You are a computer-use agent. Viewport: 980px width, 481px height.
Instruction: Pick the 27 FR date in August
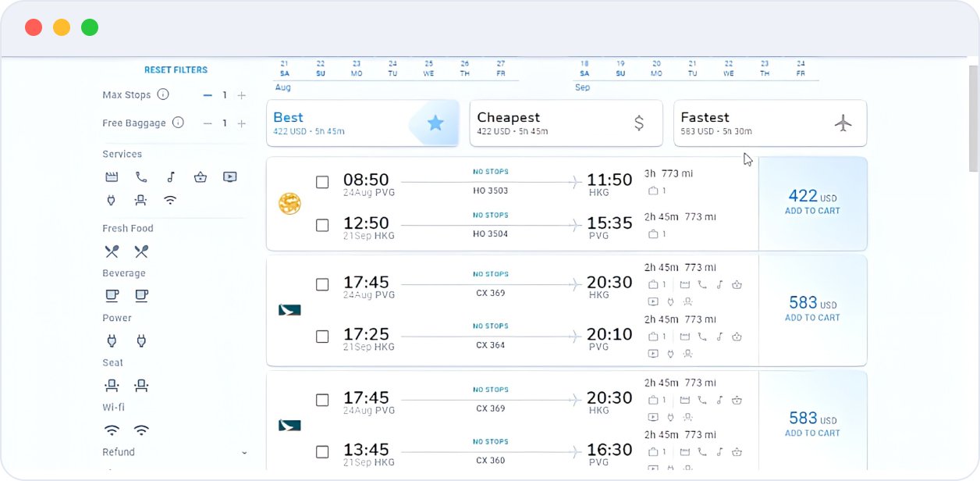click(501, 69)
